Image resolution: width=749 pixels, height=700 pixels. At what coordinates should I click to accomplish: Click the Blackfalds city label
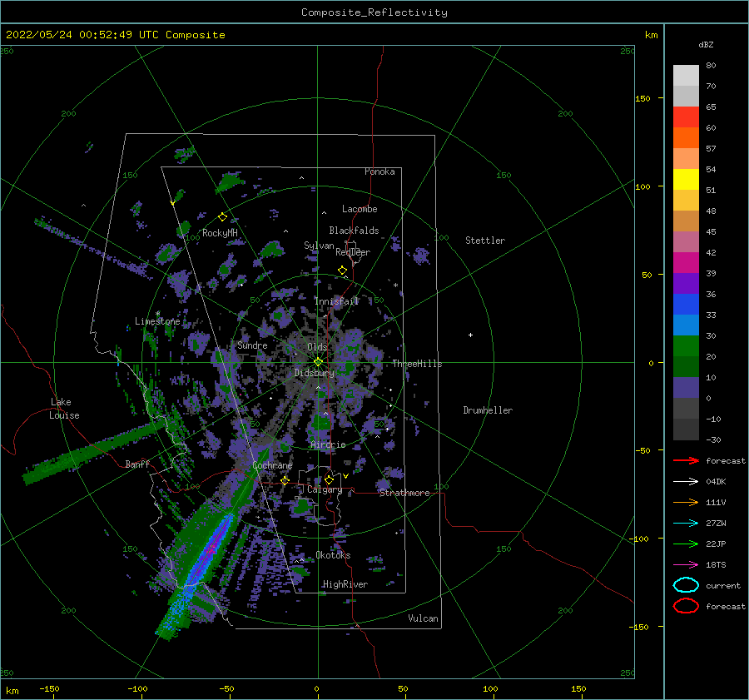pos(354,231)
